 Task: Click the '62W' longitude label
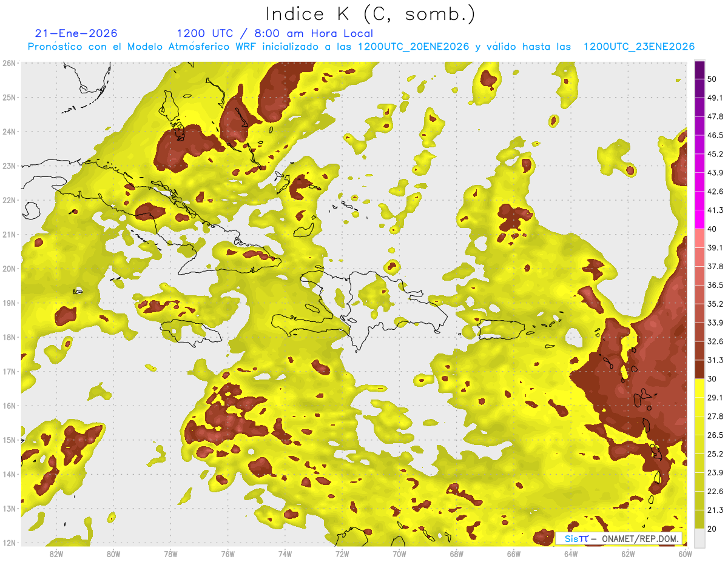tap(628, 554)
